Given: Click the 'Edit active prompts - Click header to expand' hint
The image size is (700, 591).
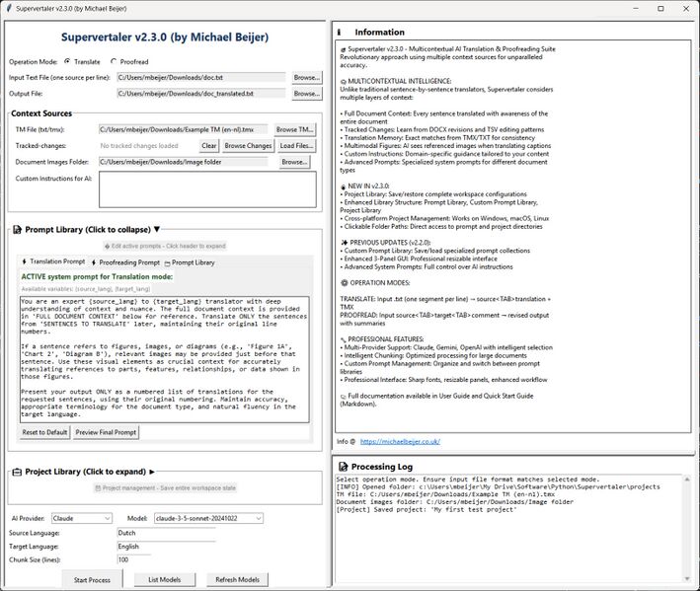Looking at the screenshot, I should 165,246.
